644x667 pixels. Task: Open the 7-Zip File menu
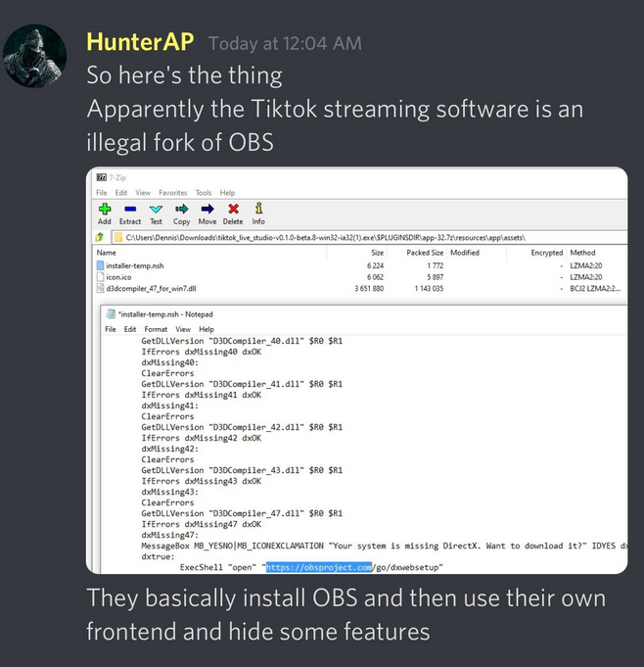click(x=102, y=193)
